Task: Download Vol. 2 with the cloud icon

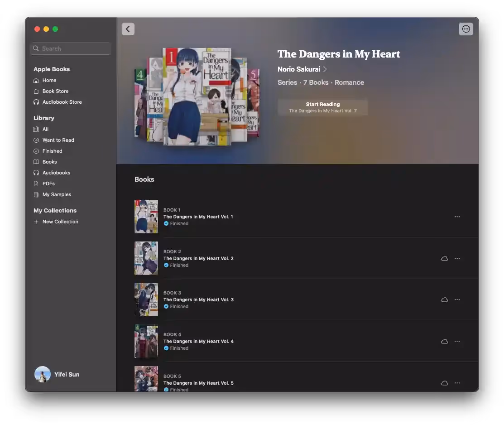Action: 444,258
